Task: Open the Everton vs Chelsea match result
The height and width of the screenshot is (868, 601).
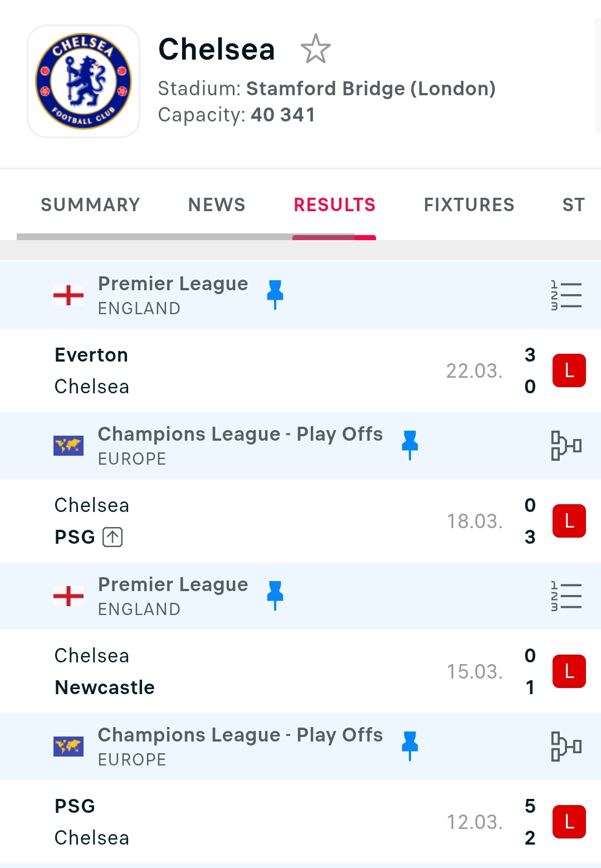Action: coord(278,370)
